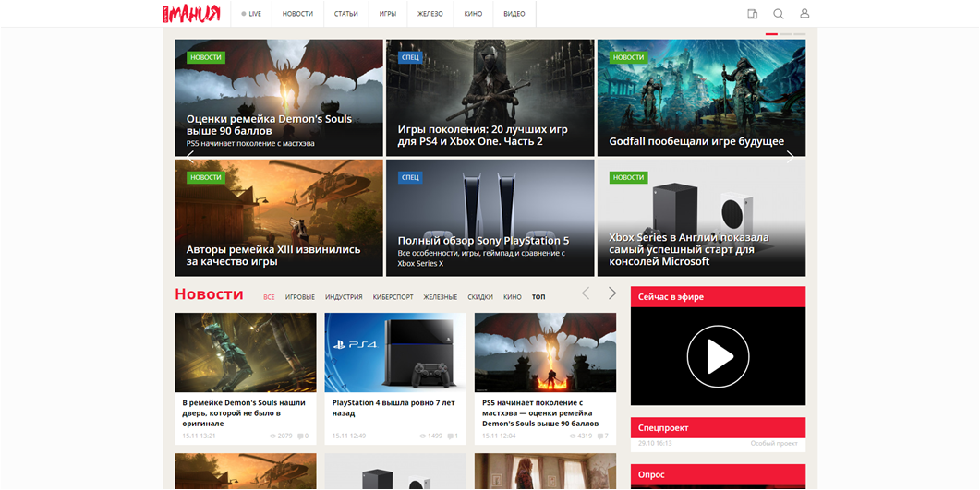Open the 'Сейчас в эфире' header

click(718, 297)
